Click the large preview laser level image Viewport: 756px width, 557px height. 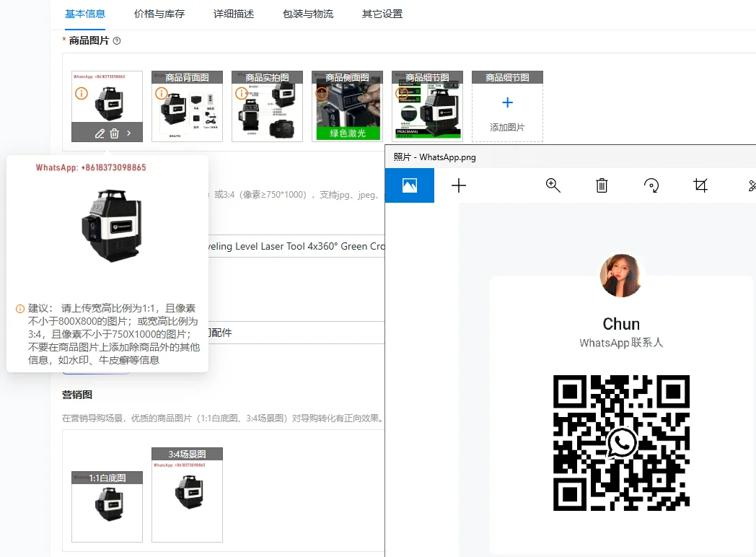[x=112, y=226]
